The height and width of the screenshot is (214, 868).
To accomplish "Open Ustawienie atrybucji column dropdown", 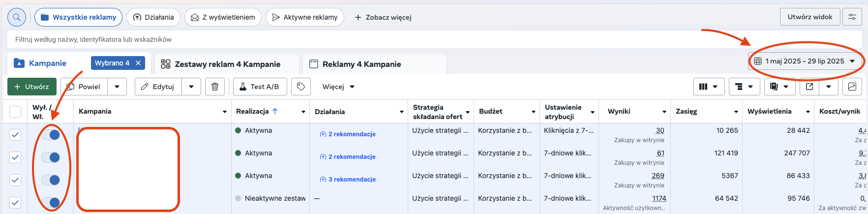I will (x=593, y=112).
